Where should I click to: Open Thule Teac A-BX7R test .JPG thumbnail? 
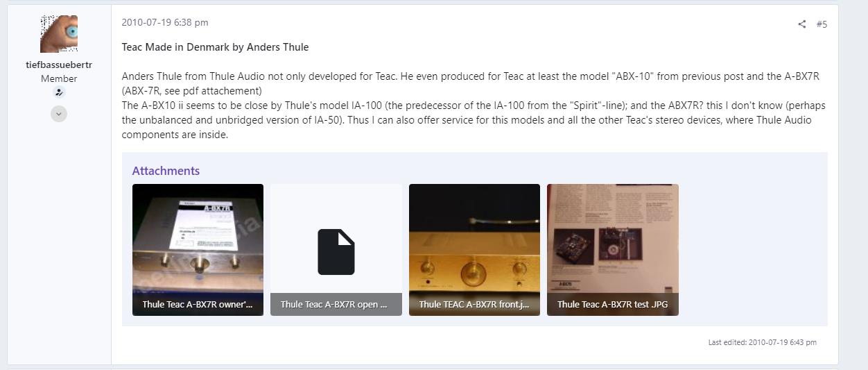(613, 250)
